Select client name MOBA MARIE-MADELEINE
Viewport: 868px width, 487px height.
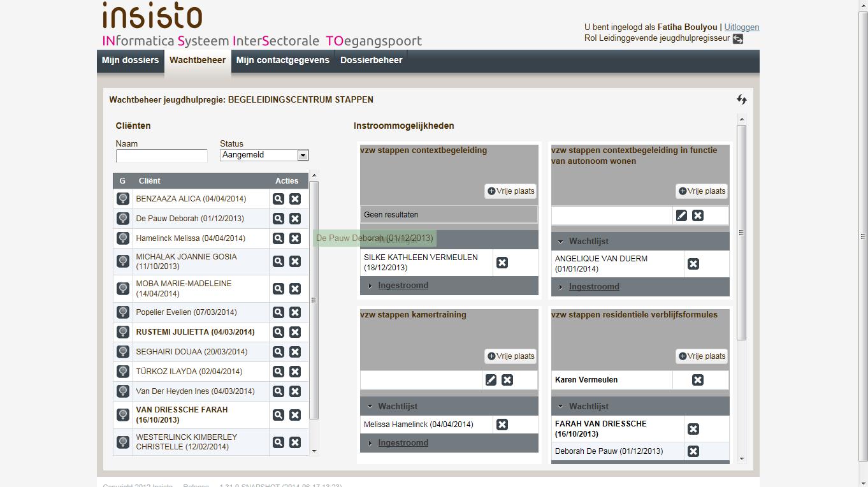184,289
